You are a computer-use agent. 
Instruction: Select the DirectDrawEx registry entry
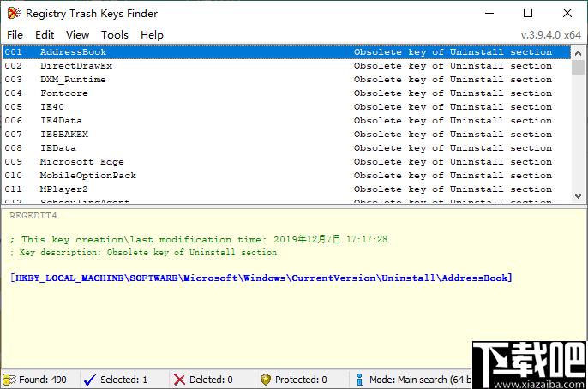[x=75, y=66]
